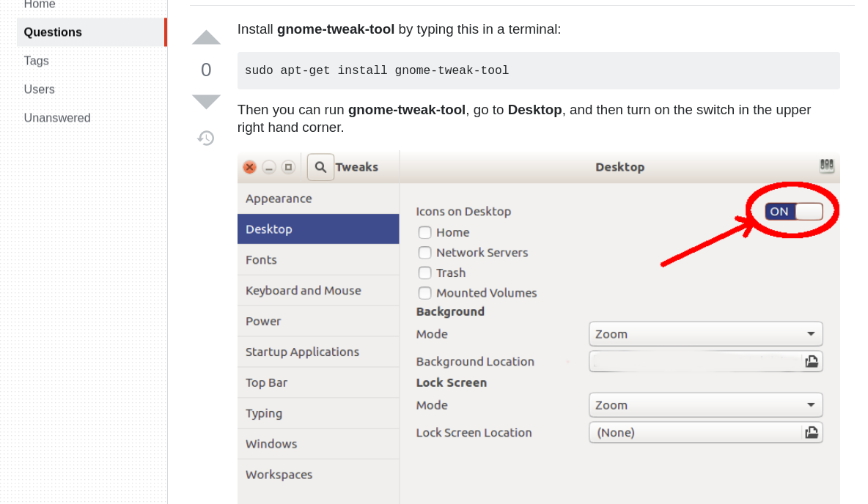
Task: Click the Background Location file chooser icon
Action: coord(812,362)
